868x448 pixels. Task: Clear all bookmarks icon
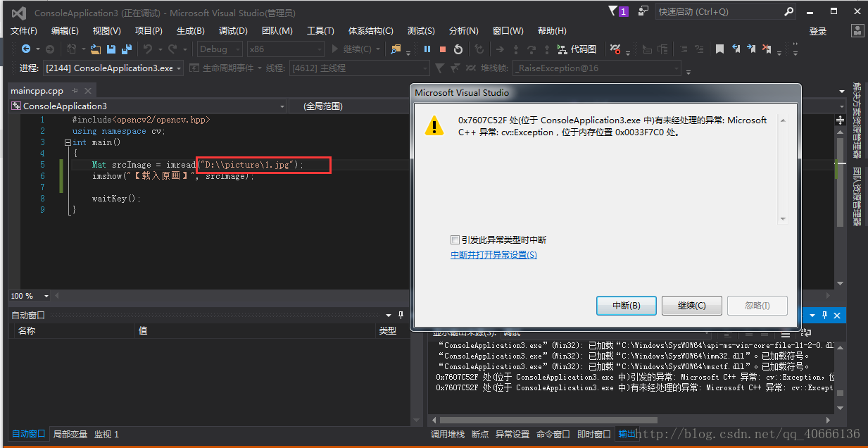767,49
